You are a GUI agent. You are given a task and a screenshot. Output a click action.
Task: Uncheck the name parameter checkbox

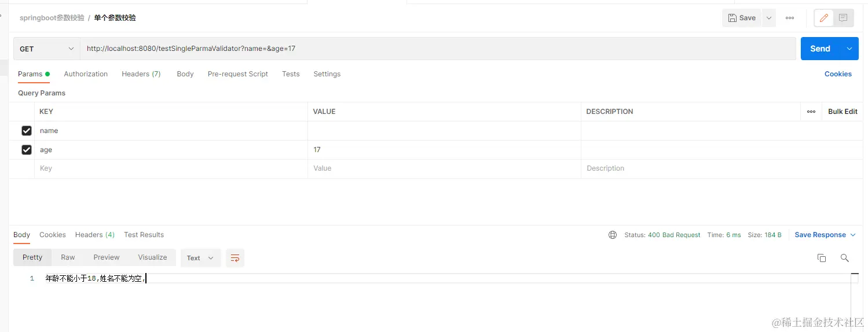[27, 131]
